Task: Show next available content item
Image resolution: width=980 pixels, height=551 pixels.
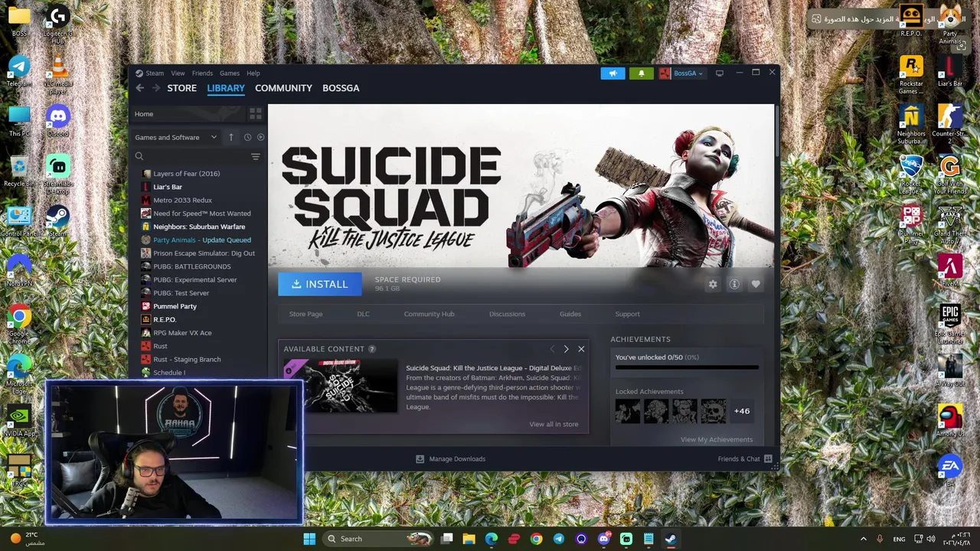Action: point(566,349)
